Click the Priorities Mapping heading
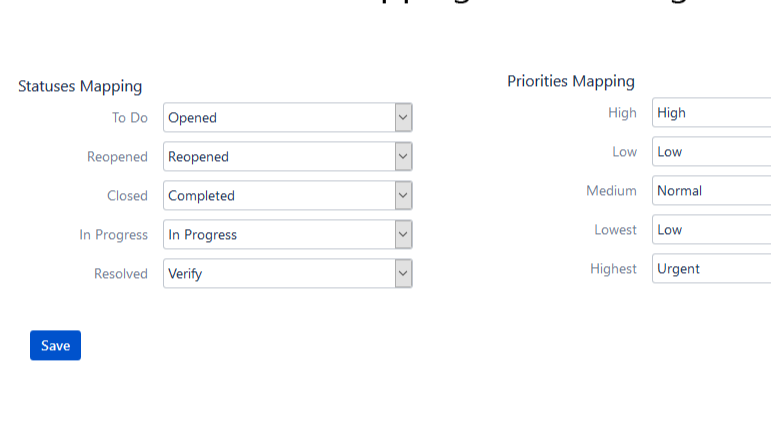The height and width of the screenshot is (438, 771). tap(570, 82)
